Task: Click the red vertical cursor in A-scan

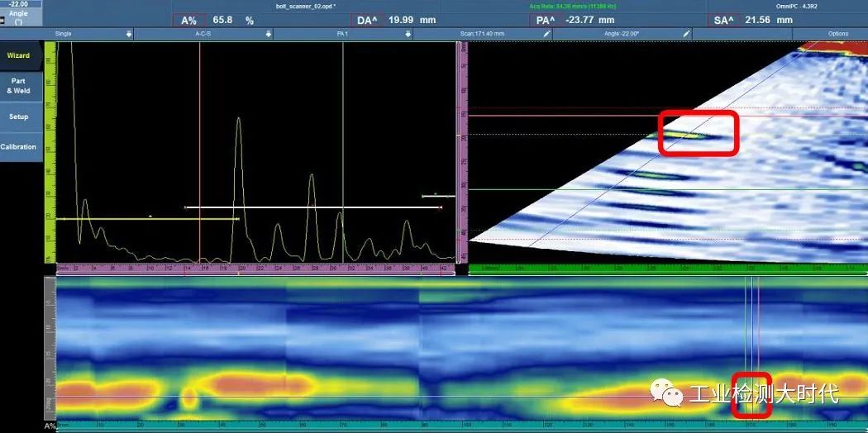Action: tap(200, 152)
